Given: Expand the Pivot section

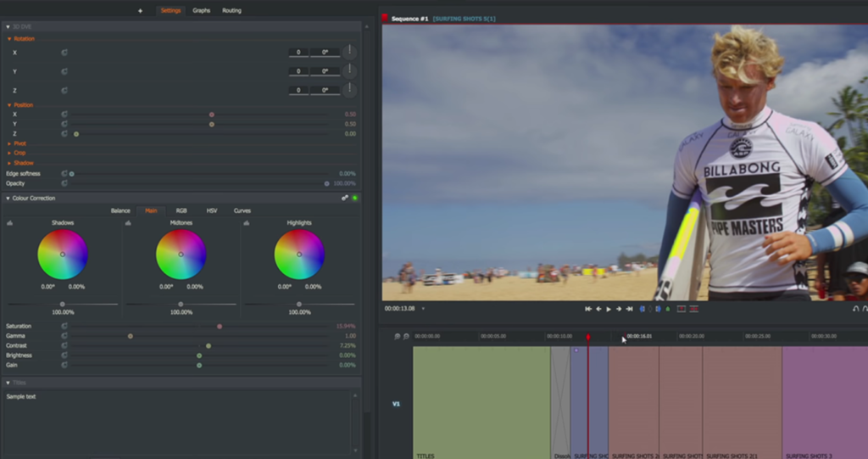Looking at the screenshot, I should click(18, 143).
